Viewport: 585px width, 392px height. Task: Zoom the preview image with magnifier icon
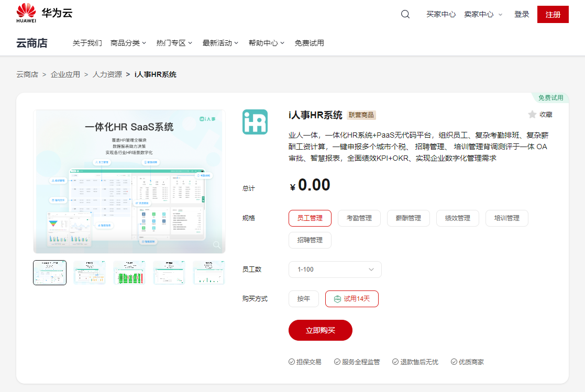click(217, 245)
